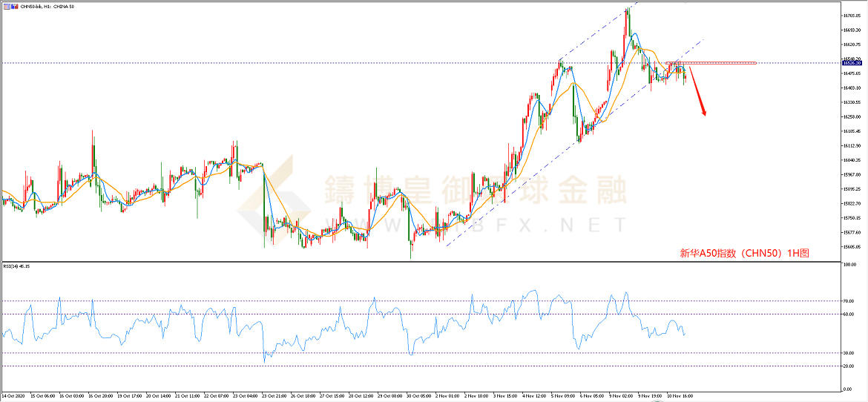Click the red-blue market depth icon at top left
This screenshot has width=868, height=402.
(x=13, y=6)
